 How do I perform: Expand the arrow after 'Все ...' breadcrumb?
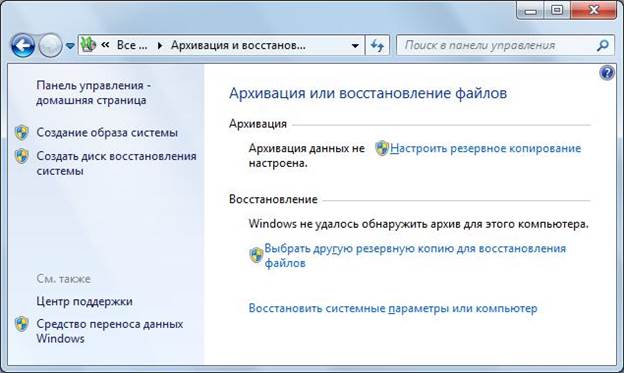[x=160, y=46]
